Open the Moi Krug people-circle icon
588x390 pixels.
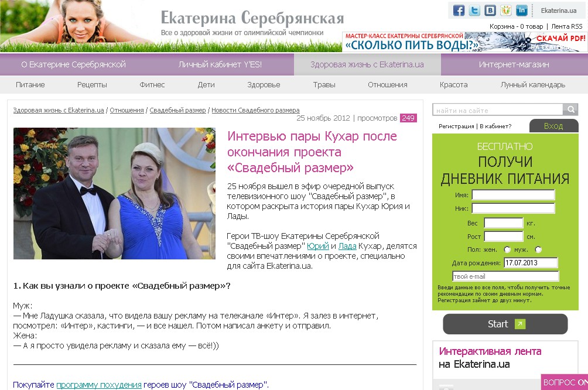click(x=505, y=10)
